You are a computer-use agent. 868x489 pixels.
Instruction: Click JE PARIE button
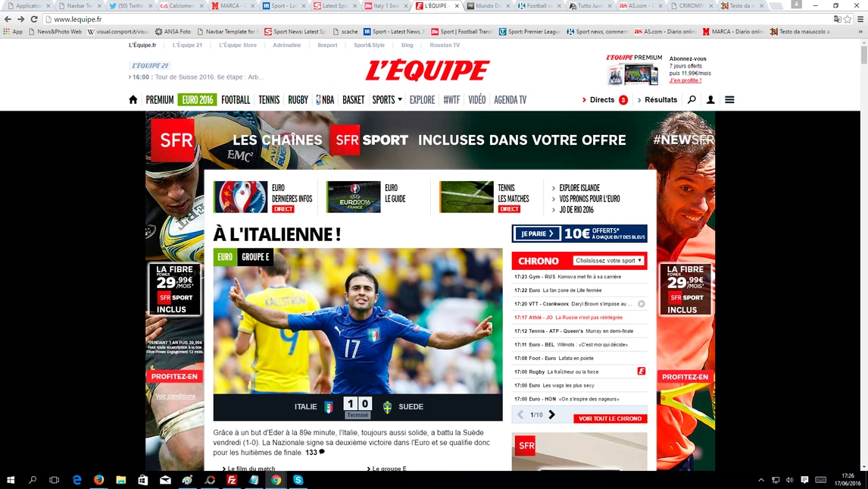coord(537,234)
